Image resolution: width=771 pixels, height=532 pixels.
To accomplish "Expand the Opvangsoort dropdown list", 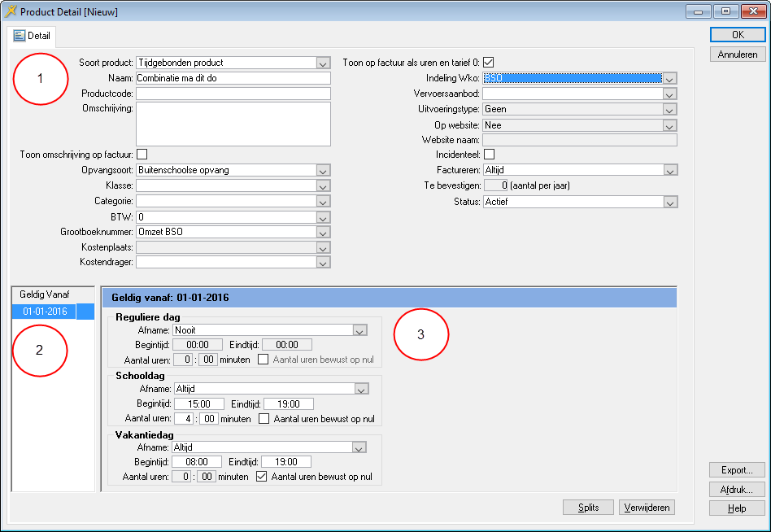I will tap(323, 170).
